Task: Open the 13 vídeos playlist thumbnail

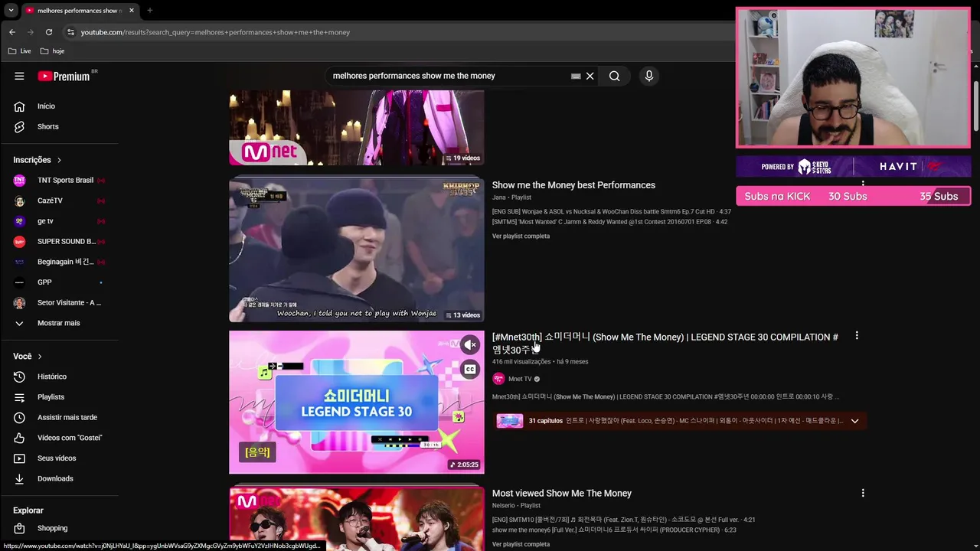Action: pyautogui.click(x=357, y=250)
